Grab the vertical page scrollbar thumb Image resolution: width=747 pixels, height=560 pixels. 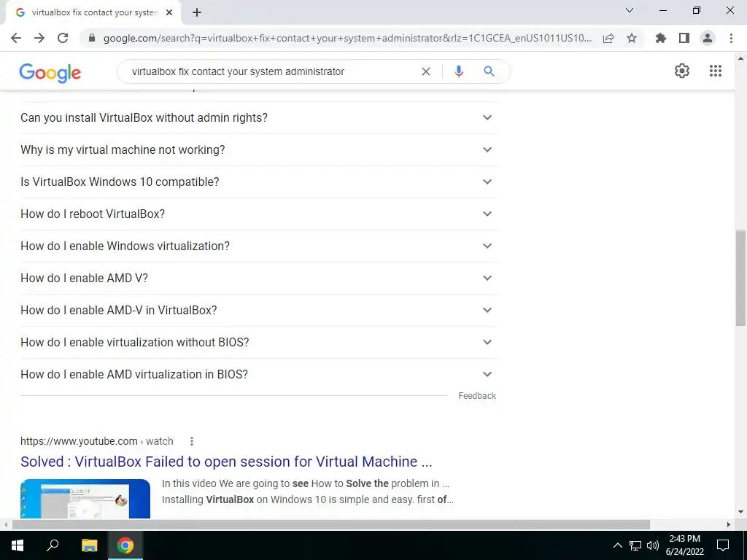[740, 278]
